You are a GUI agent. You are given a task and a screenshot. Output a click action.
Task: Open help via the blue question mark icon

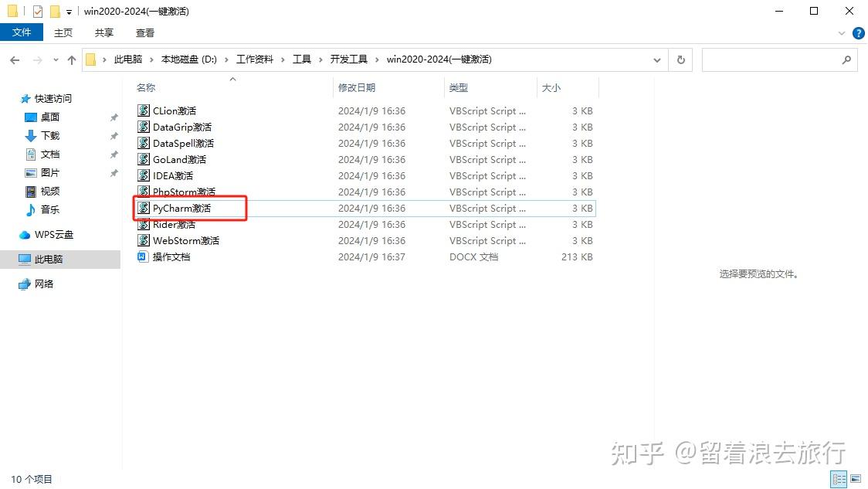click(859, 33)
